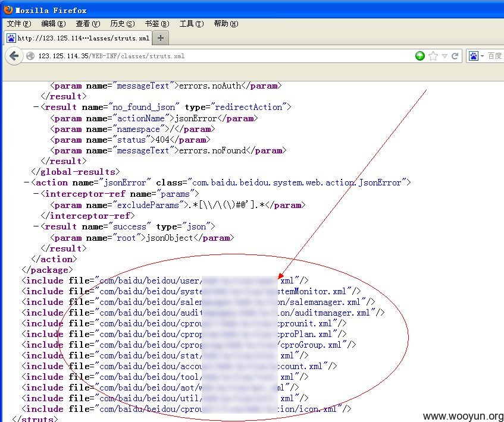504x422 pixels.
Task: Open the search engine dropdown arrow
Action: [x=483, y=56]
